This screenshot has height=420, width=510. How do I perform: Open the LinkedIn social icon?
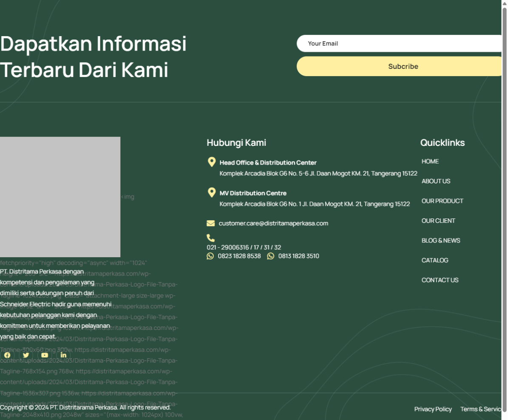coord(63,355)
